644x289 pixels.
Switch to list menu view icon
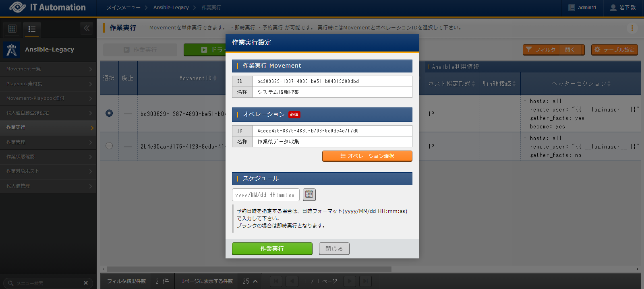pyautogui.click(x=32, y=29)
